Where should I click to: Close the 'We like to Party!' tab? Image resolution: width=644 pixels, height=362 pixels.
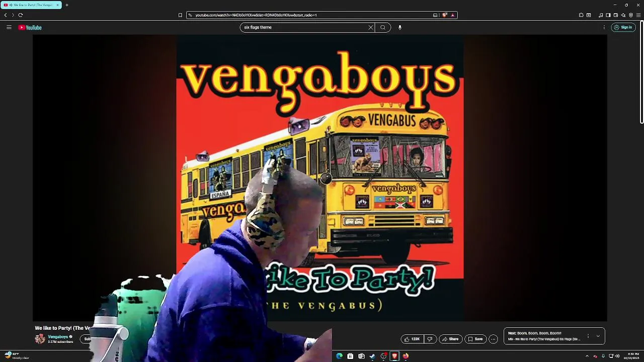57,5
